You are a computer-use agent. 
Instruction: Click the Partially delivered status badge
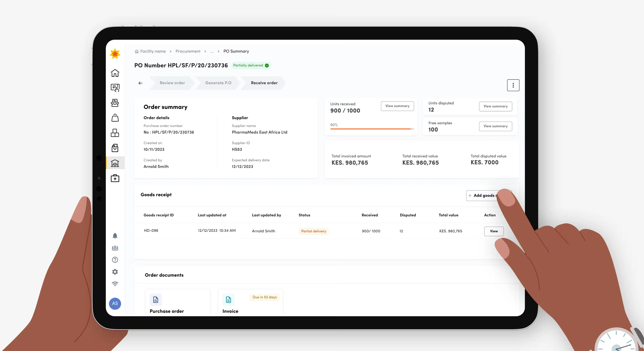251,65
